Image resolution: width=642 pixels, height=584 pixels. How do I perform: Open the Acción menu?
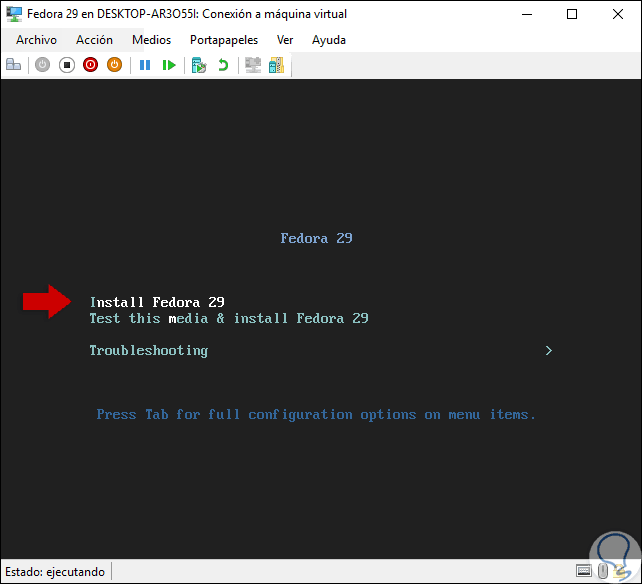click(x=95, y=40)
